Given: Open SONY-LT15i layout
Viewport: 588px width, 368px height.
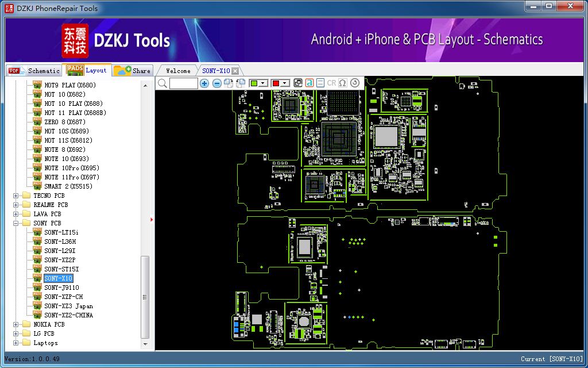Looking at the screenshot, I should pos(61,232).
